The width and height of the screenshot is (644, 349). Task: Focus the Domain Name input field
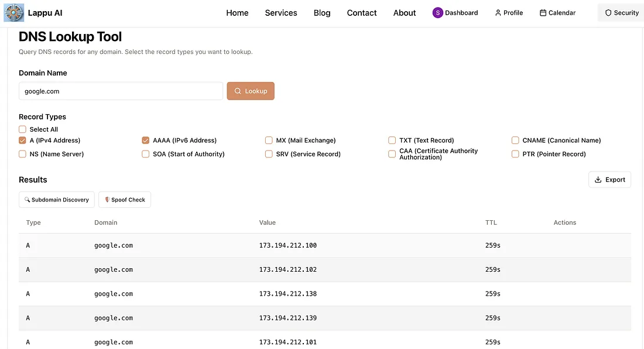click(121, 91)
